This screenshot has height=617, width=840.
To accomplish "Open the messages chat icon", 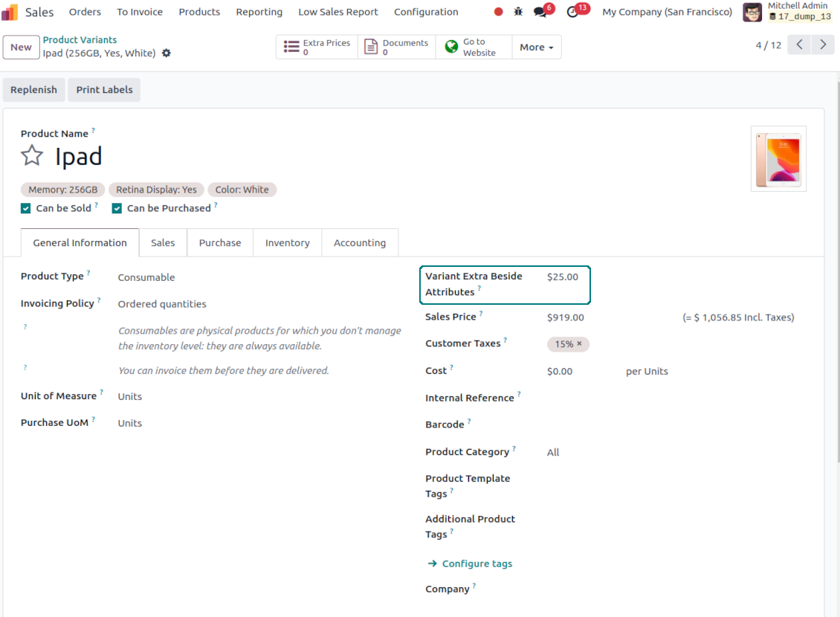I will tap(540, 12).
